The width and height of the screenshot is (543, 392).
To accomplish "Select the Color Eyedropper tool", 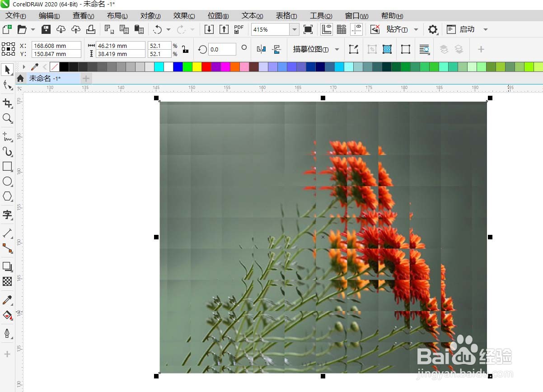I will coord(7,300).
